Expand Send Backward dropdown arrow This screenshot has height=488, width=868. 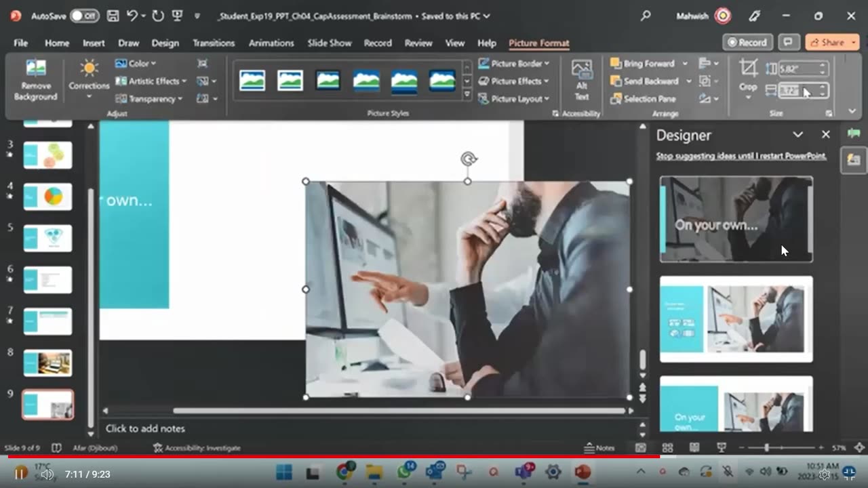click(x=688, y=81)
